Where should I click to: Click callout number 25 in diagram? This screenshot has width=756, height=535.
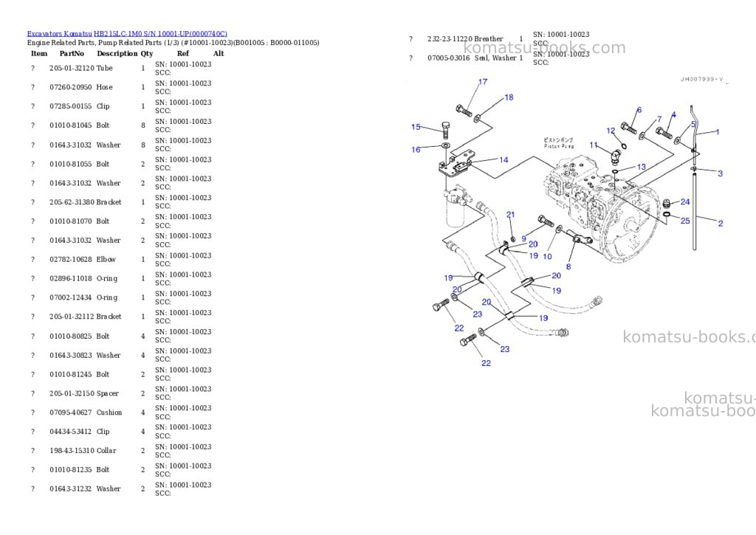685,221
